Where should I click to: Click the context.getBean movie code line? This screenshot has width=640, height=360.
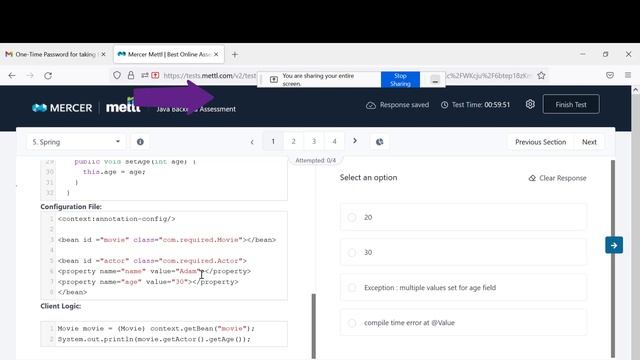pyautogui.click(x=156, y=329)
